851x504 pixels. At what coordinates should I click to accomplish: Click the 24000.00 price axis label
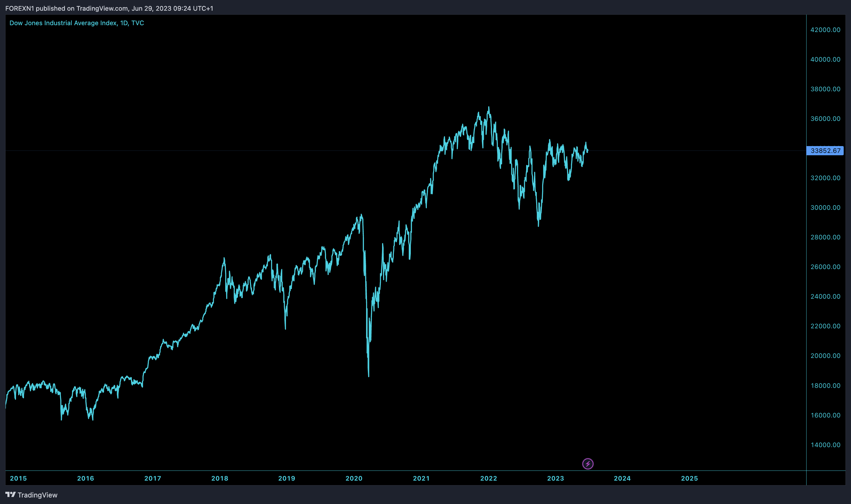pyautogui.click(x=826, y=297)
